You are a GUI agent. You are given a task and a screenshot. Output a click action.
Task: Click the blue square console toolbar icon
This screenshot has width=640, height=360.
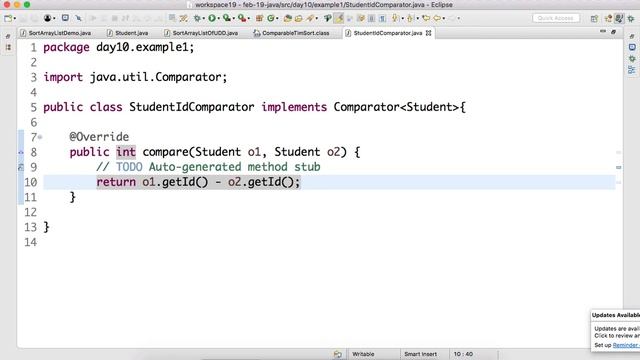pos(65,18)
